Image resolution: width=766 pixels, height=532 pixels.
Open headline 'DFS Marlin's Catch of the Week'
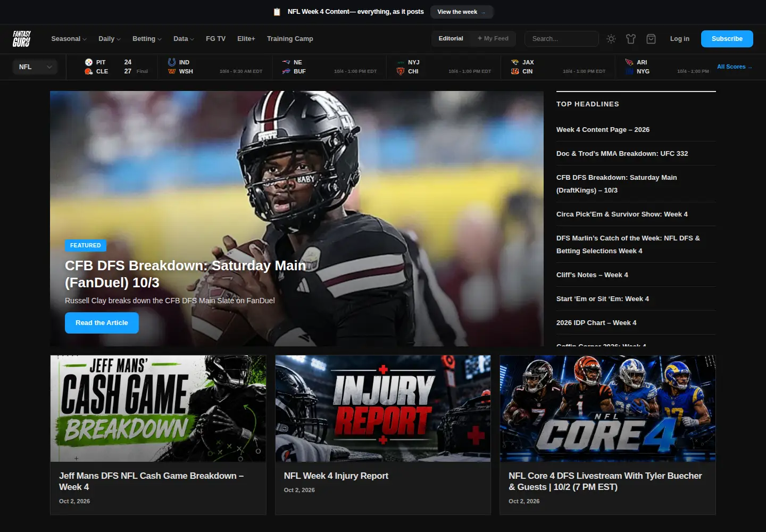(x=628, y=245)
